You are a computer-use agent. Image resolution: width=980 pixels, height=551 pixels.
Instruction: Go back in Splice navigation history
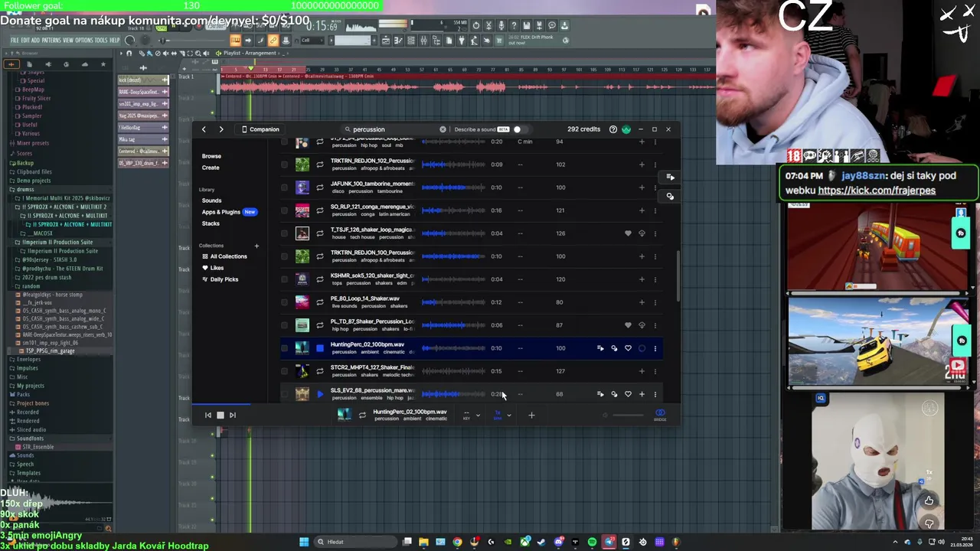pos(204,129)
